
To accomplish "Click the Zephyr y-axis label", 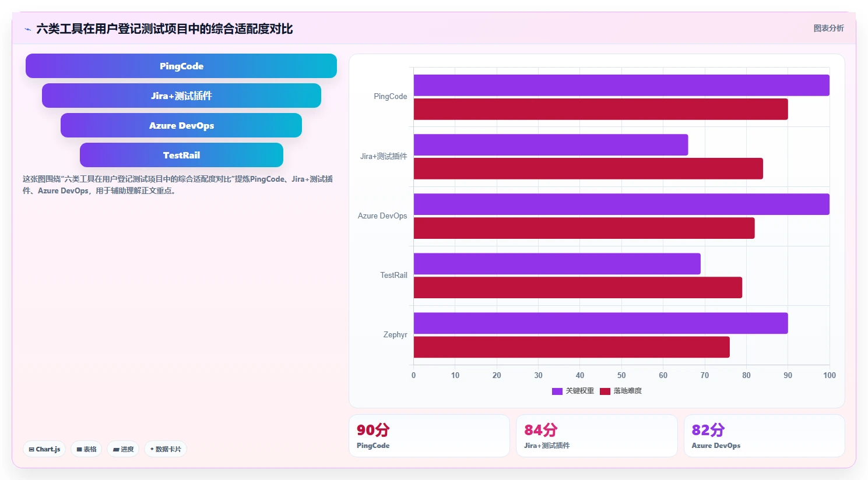I will coord(395,334).
